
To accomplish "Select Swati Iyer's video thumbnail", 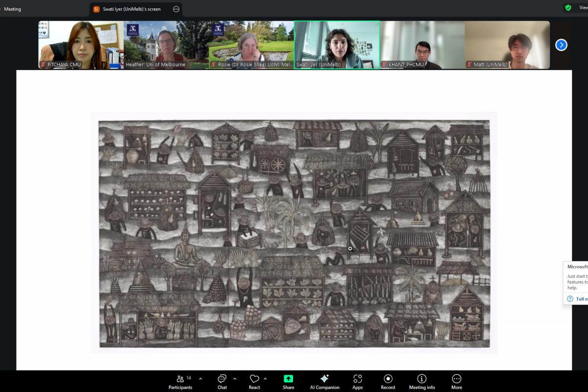I will [337, 45].
